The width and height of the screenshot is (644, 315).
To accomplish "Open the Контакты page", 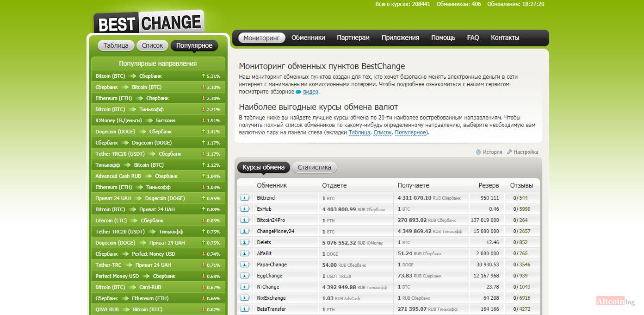I will pyautogui.click(x=505, y=38).
